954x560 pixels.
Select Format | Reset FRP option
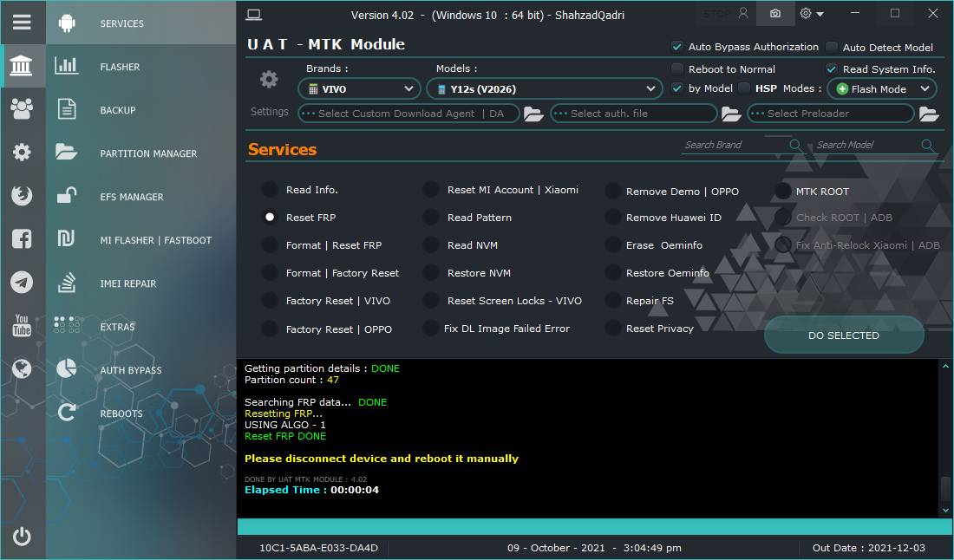click(270, 244)
